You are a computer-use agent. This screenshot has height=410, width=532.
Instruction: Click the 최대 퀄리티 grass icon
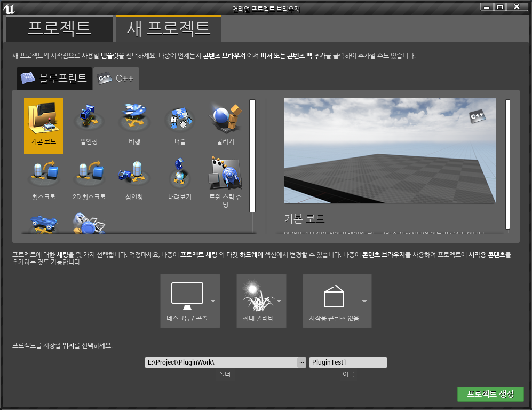[259, 296]
